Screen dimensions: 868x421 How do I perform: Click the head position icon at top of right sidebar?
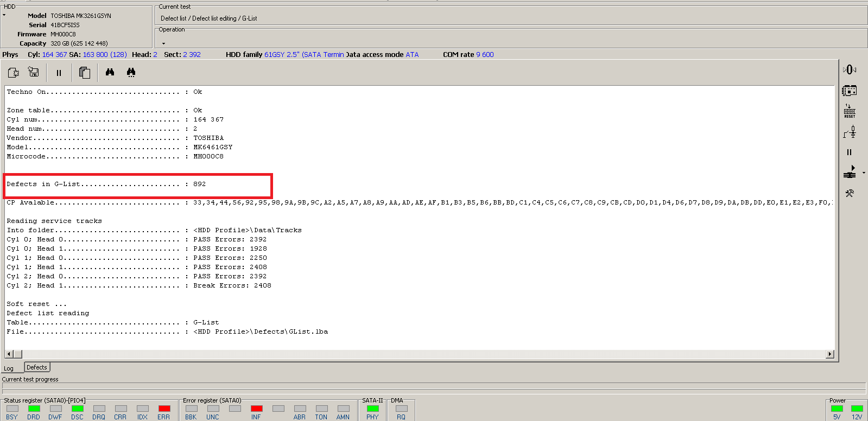coord(850,69)
